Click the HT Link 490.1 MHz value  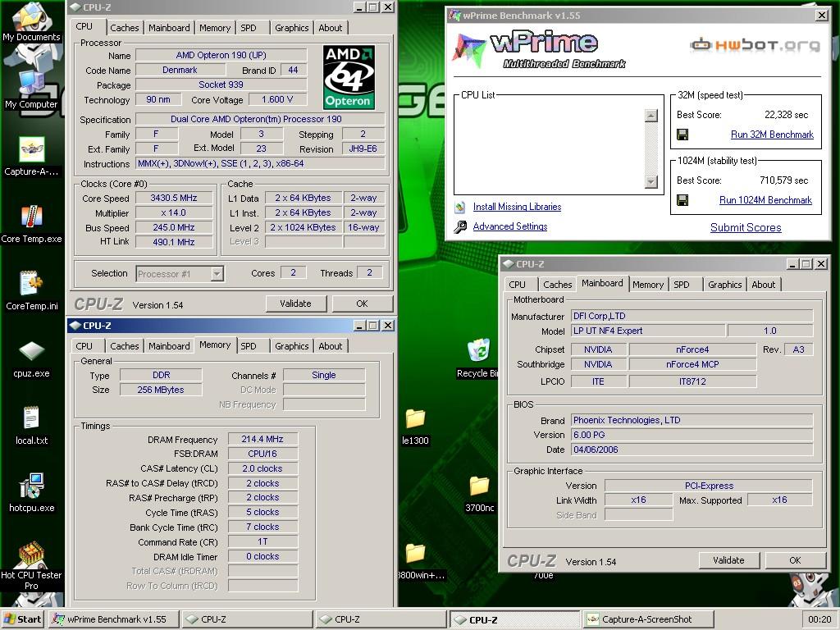pos(174,242)
